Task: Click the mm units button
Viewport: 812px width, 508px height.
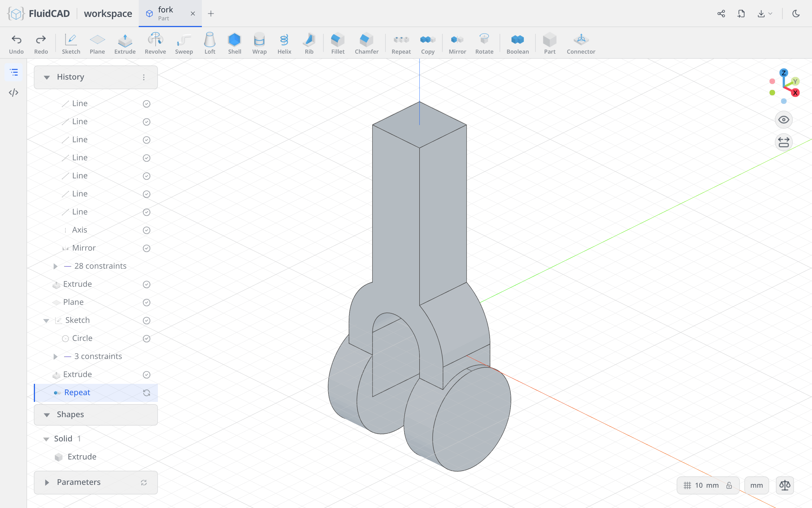Action: pos(756,485)
